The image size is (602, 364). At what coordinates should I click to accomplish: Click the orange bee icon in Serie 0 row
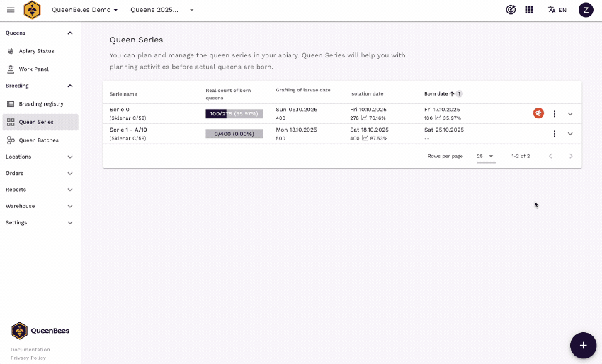[538, 113]
